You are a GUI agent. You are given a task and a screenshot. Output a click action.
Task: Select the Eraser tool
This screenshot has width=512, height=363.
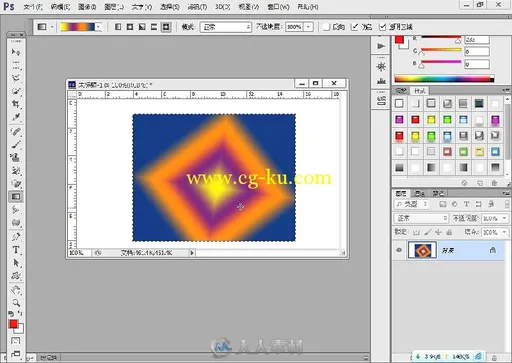click(x=16, y=184)
